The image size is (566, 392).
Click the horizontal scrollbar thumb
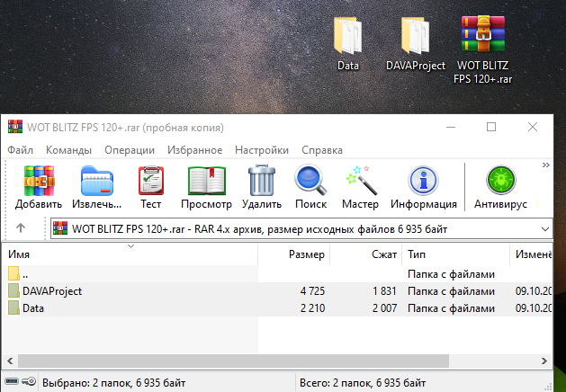233,361
